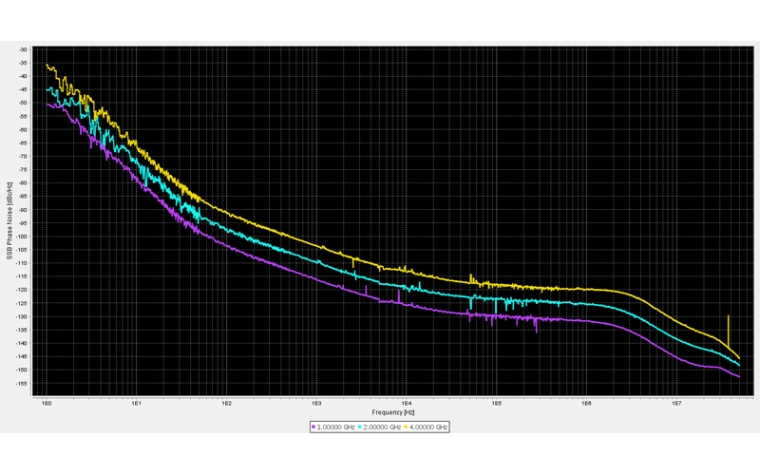
Task: Click the -30 label atop the Y axis
Action: [x=24, y=50]
